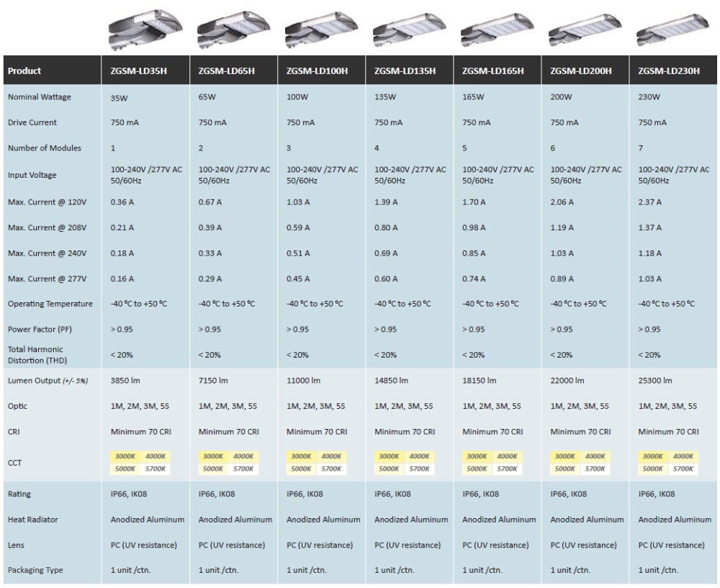
Task: Click the 22000 lm lumen output value
Action: coord(567,381)
